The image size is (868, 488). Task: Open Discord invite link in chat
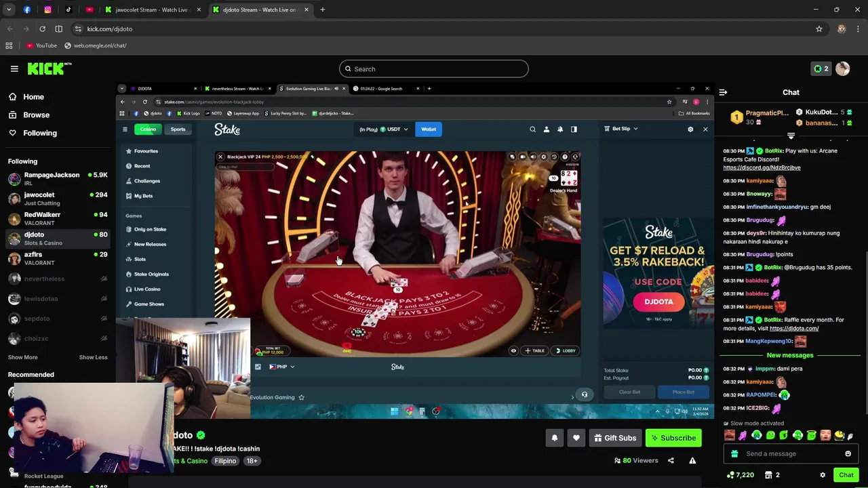(762, 167)
